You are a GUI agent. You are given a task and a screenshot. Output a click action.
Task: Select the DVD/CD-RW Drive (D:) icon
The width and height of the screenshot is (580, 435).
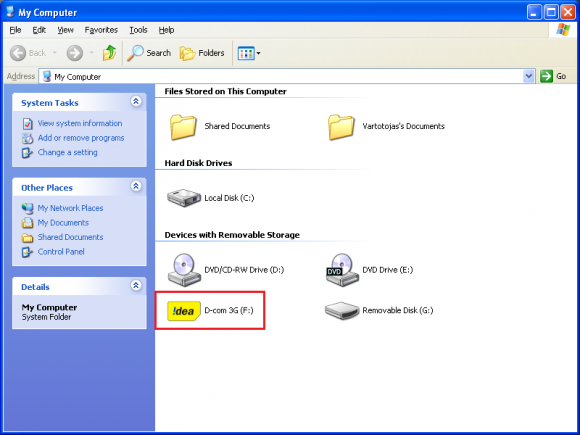coord(184,270)
